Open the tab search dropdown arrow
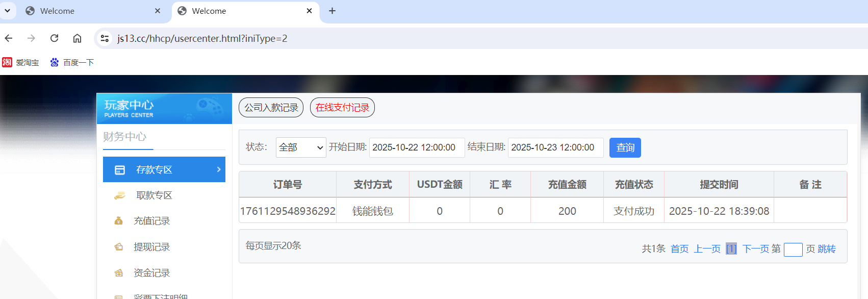This screenshot has width=868, height=299. (x=8, y=11)
